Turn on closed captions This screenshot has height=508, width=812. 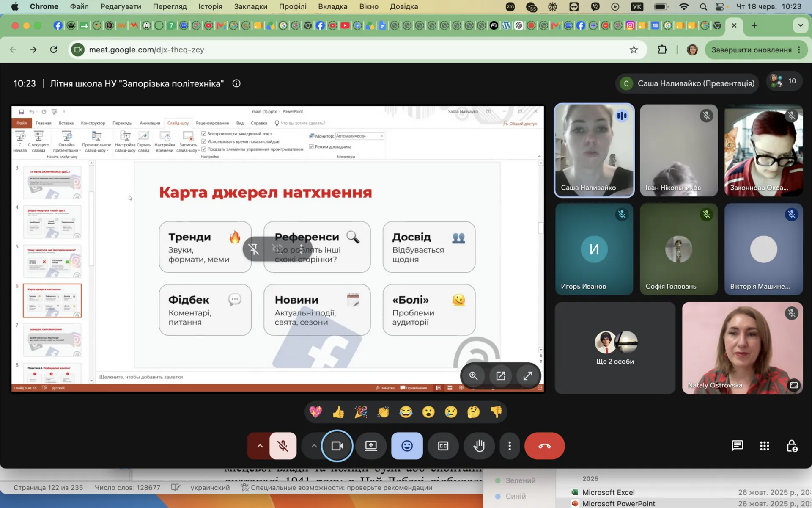coord(443,446)
